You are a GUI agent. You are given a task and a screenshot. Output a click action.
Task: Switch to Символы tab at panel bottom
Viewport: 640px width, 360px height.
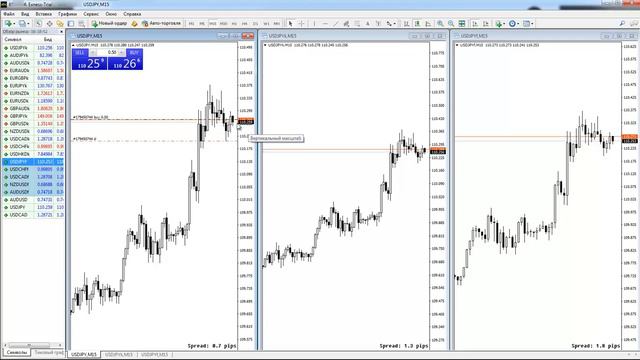(16, 352)
